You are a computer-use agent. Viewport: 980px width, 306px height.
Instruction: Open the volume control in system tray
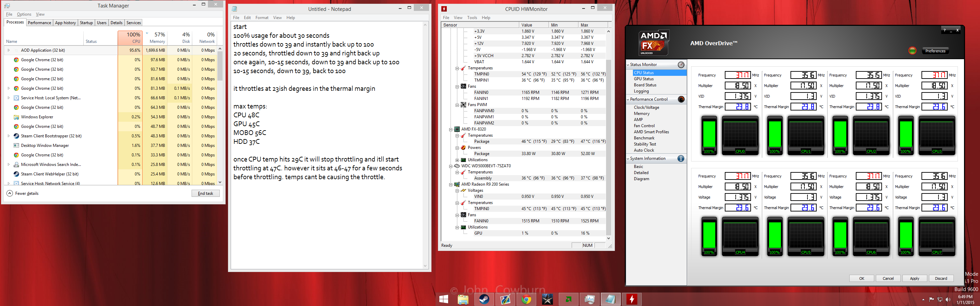[x=948, y=300]
